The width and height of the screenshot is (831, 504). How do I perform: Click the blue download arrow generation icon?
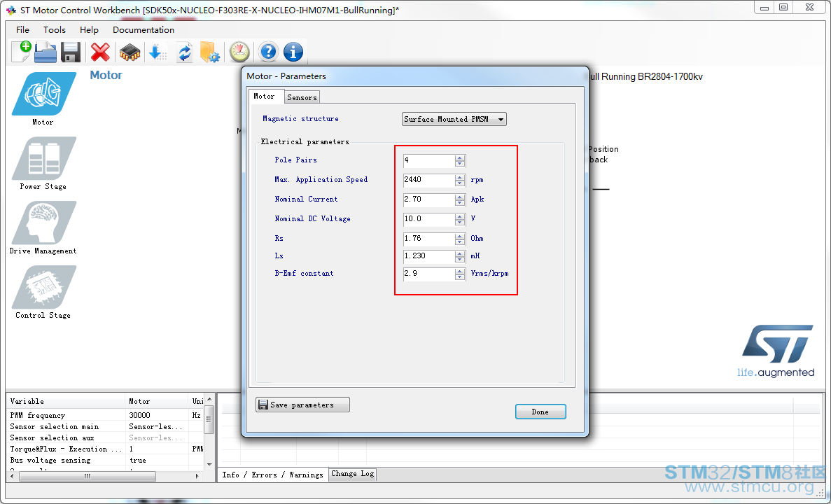(x=158, y=52)
